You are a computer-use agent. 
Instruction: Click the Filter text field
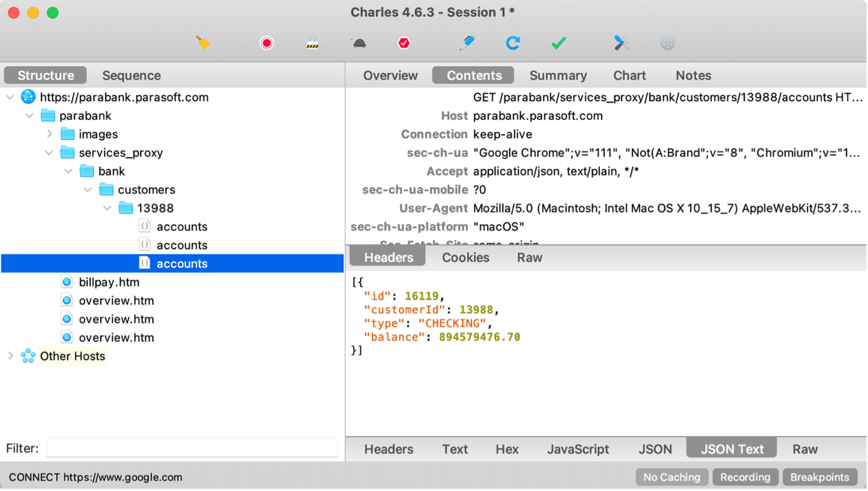(192, 448)
